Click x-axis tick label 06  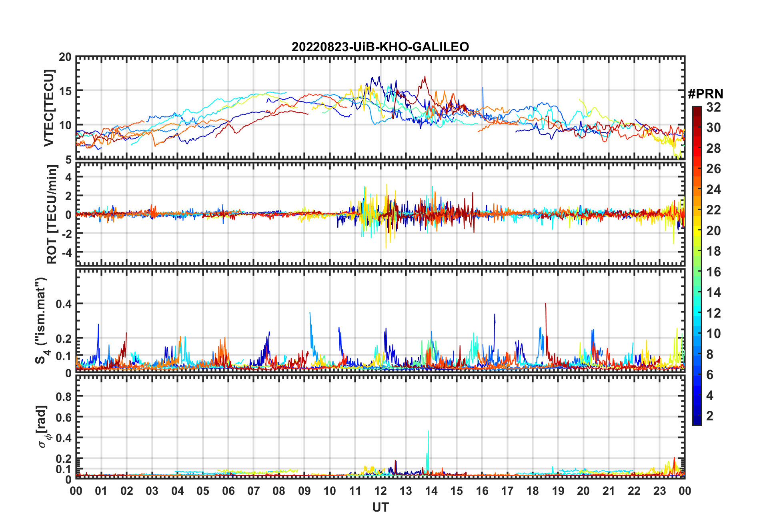tap(228, 491)
